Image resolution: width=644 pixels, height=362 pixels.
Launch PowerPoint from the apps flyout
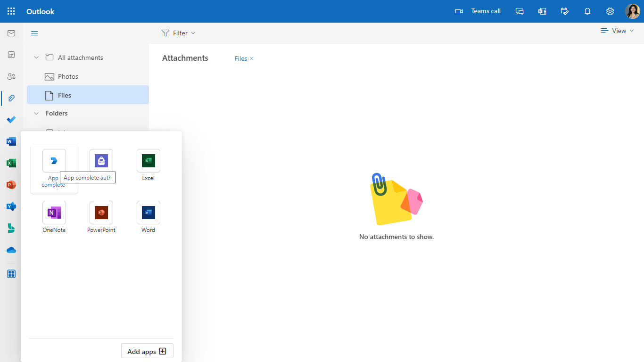[101, 217]
